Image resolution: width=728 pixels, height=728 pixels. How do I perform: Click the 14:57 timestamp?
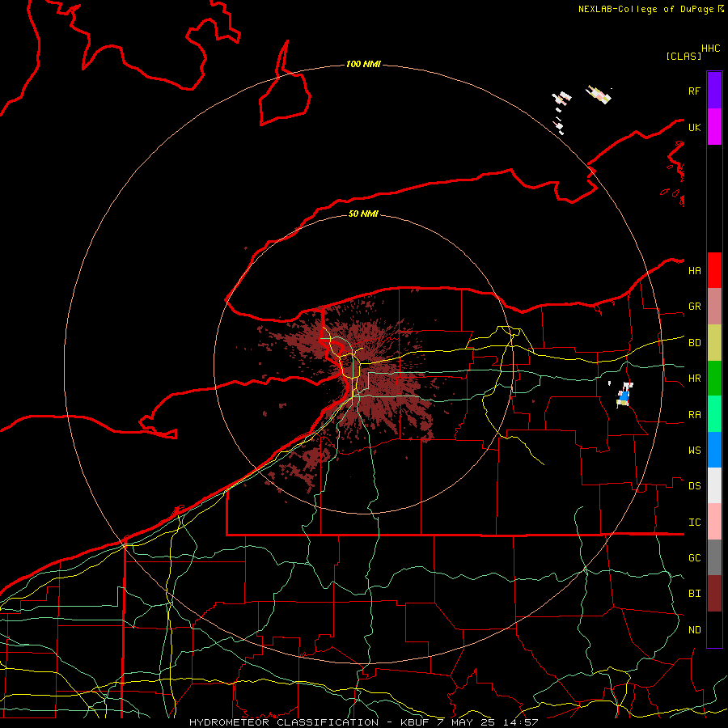point(520,722)
